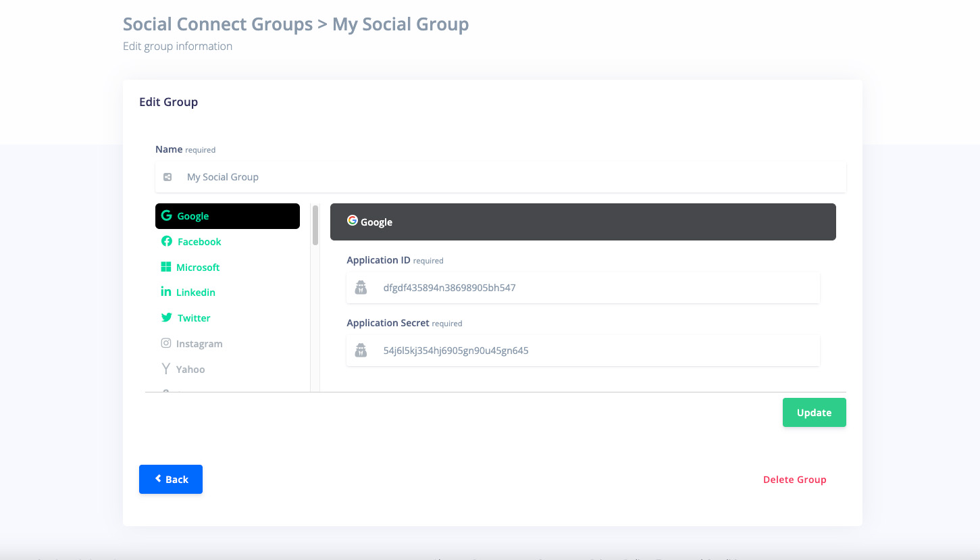Click the dark Google section header bar

point(583,222)
